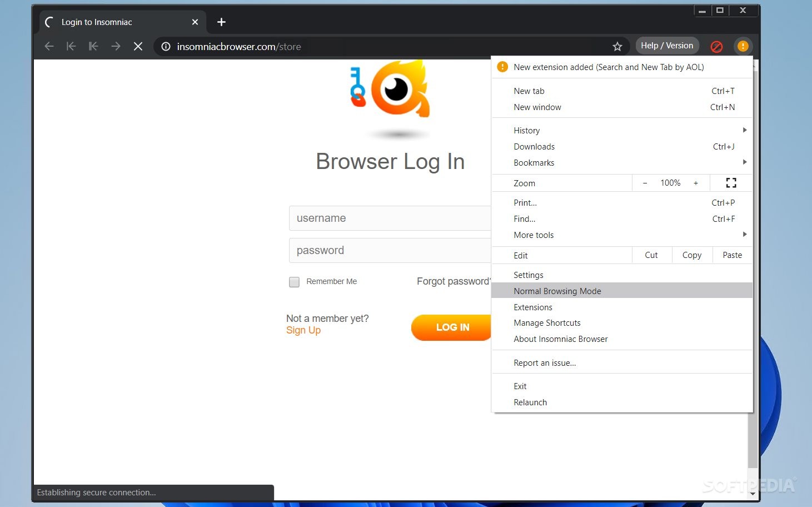Open Settings from the menu
Screen dimensions: 812x507
click(622, 275)
